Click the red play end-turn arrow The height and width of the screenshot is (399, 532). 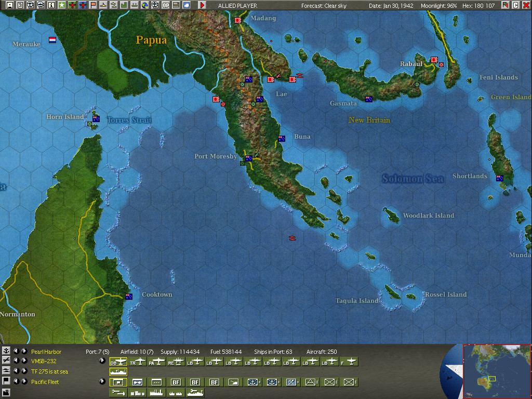pos(202,5)
